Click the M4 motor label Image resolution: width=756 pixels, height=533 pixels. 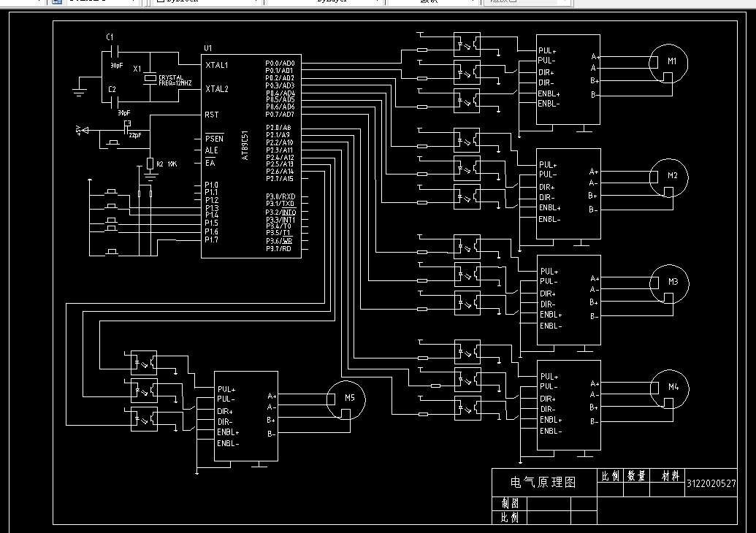tap(673, 386)
